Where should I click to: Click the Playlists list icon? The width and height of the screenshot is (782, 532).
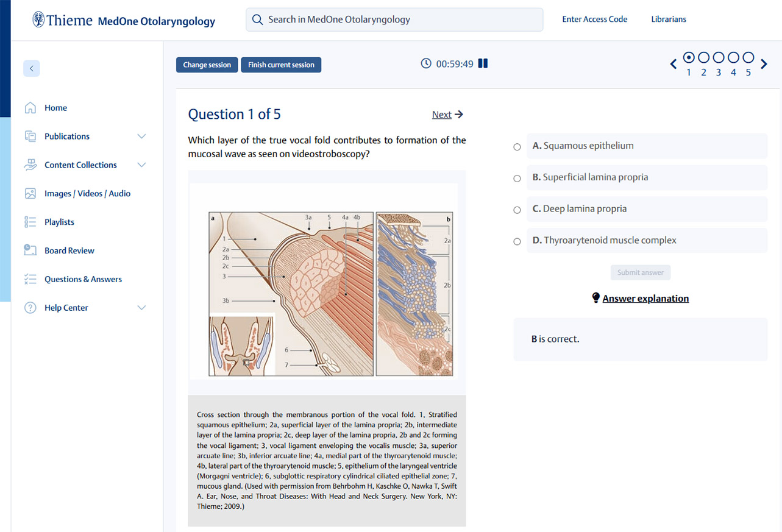[x=30, y=222]
